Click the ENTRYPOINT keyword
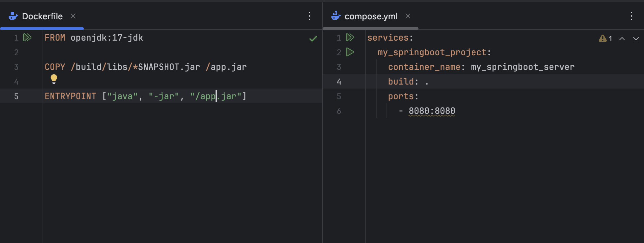The height and width of the screenshot is (243, 644). point(71,96)
